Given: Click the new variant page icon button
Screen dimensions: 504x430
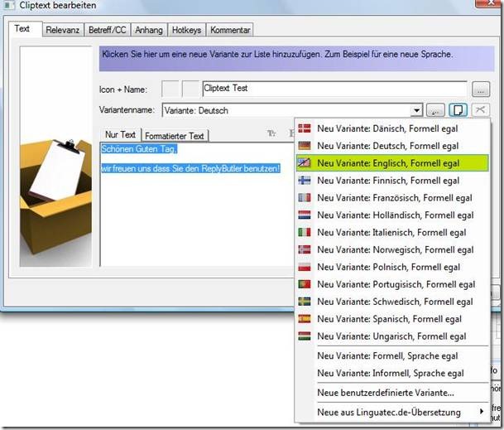Looking at the screenshot, I should [x=458, y=110].
